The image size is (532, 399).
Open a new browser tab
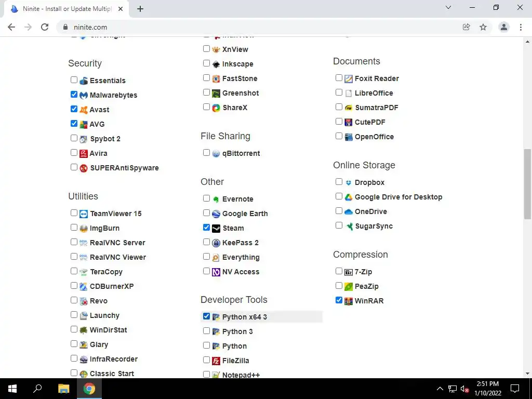tap(140, 9)
